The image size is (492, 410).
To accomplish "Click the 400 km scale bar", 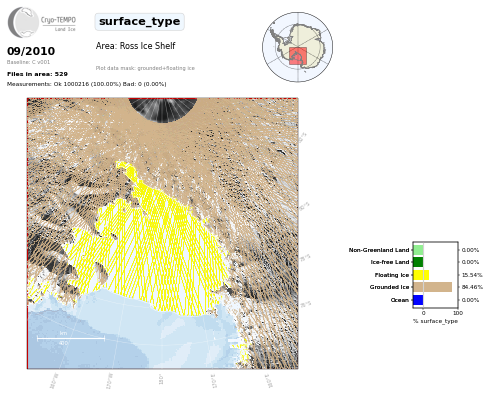I will tap(71, 338).
